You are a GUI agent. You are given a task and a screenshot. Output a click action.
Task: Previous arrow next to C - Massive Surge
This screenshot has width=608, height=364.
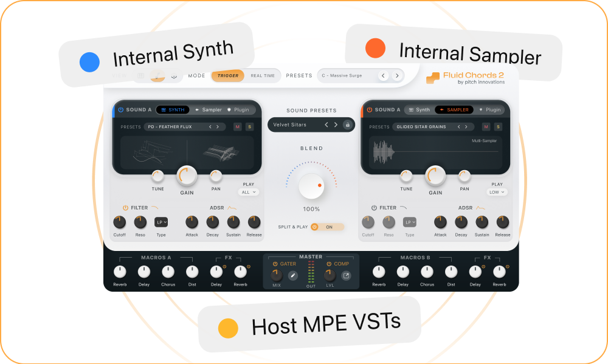point(383,75)
